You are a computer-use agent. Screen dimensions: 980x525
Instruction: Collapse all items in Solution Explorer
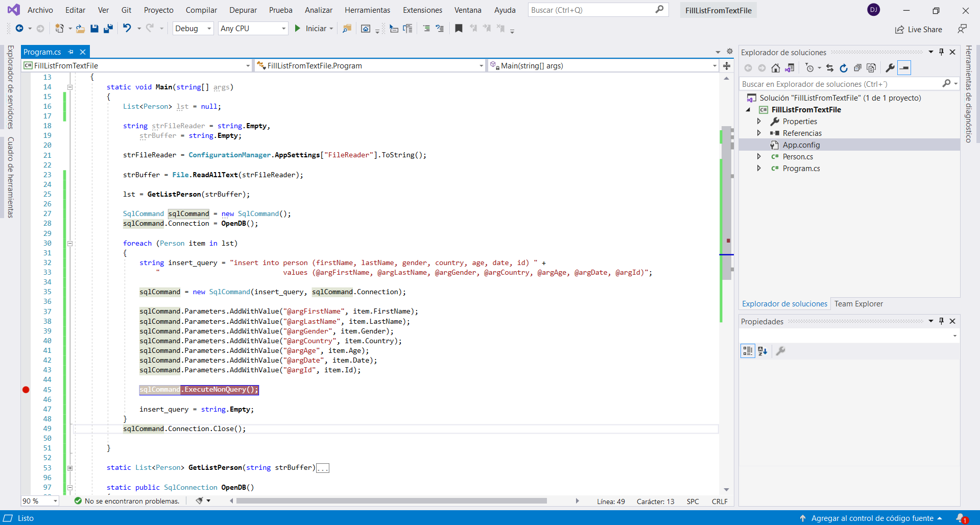[x=857, y=68]
